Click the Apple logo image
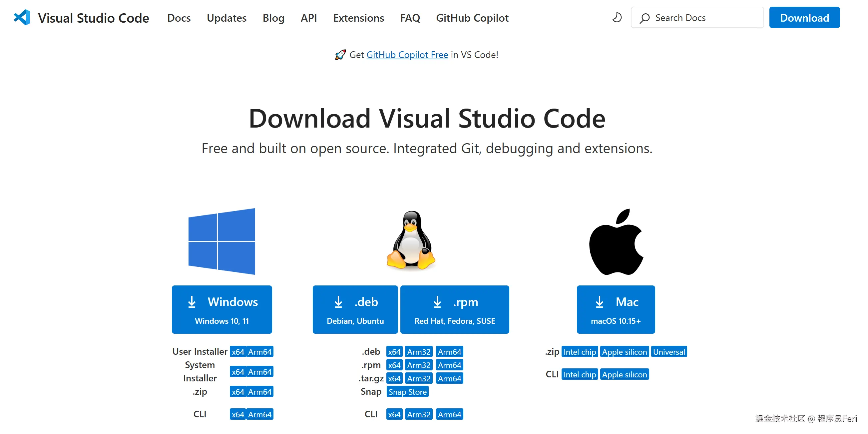 point(616,242)
